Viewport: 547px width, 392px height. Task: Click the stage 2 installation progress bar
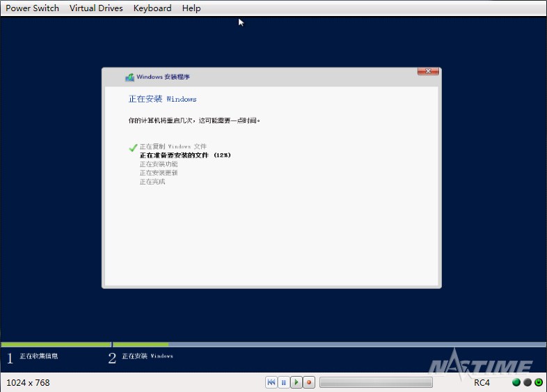coord(329,345)
